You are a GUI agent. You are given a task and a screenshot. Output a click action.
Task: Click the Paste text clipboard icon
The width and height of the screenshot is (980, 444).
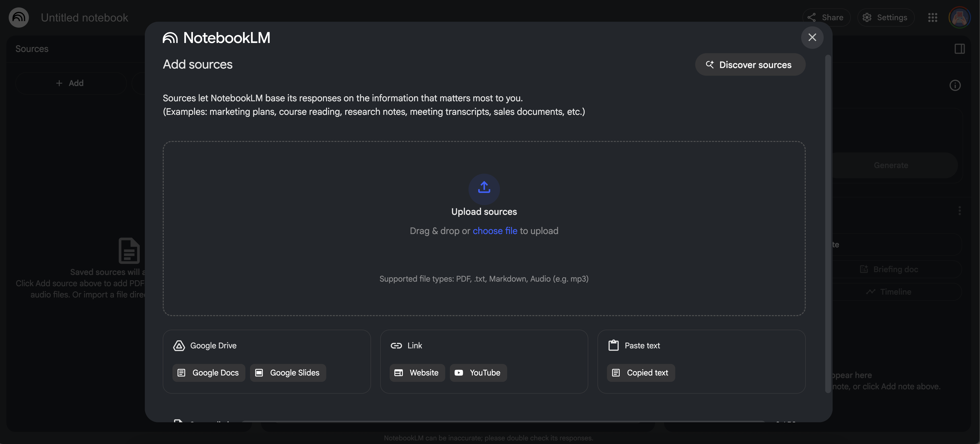pos(613,345)
